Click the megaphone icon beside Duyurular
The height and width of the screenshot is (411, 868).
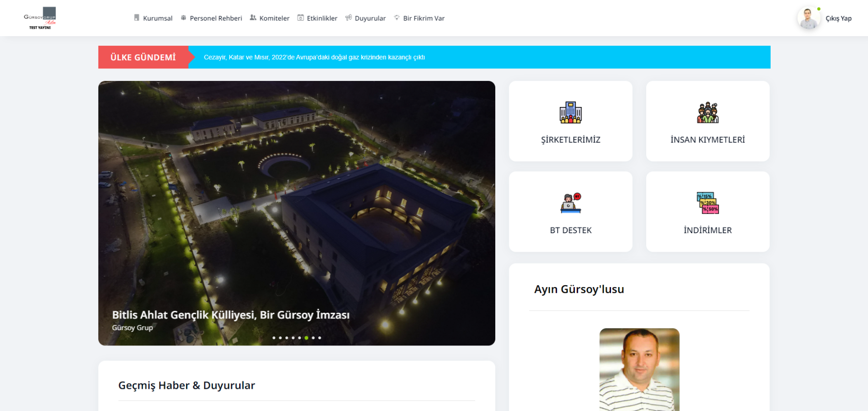pos(349,18)
